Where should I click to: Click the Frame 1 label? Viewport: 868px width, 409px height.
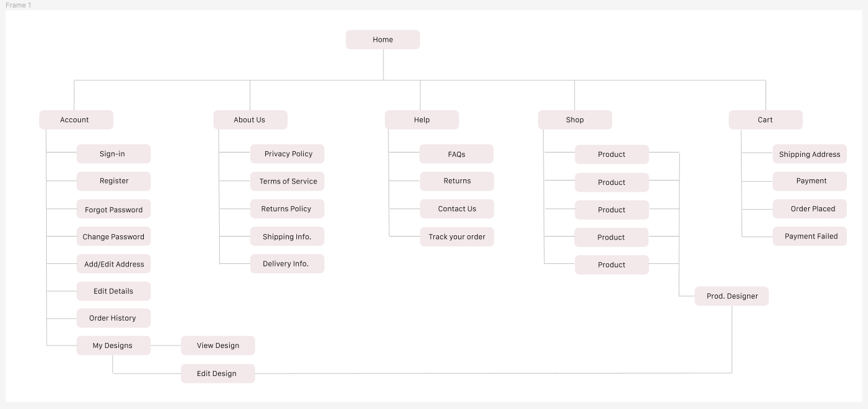point(18,5)
